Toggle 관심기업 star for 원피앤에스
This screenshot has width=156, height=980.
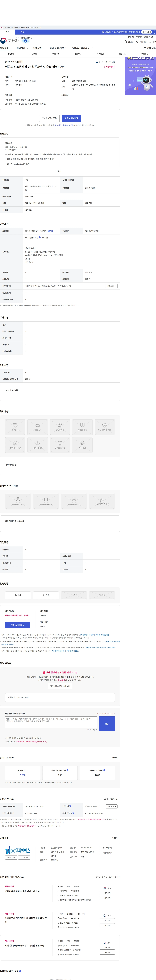click(x=11, y=858)
